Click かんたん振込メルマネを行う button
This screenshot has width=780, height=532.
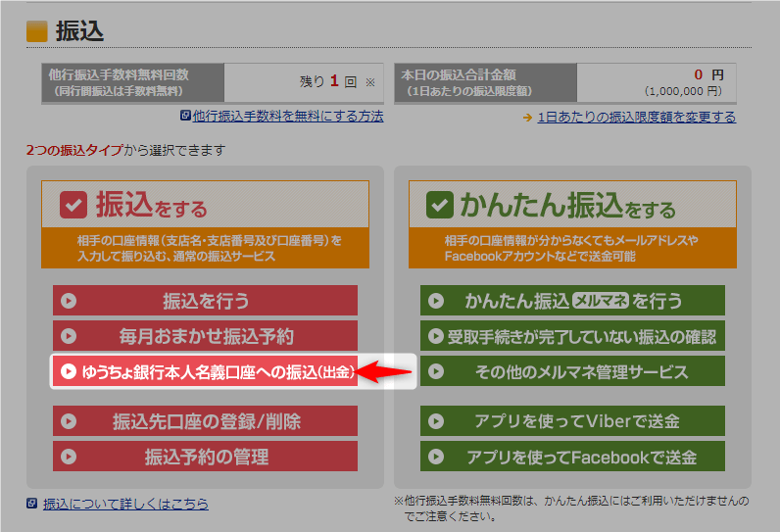[x=572, y=301]
